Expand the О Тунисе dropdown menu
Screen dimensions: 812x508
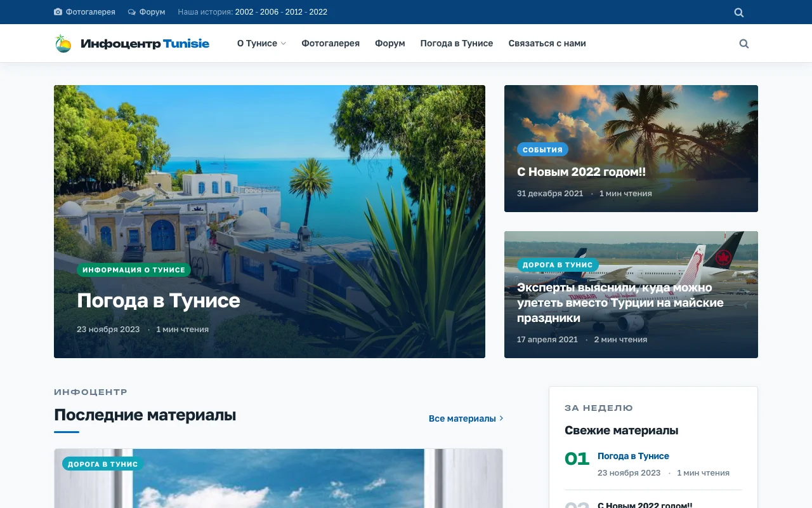(x=261, y=43)
